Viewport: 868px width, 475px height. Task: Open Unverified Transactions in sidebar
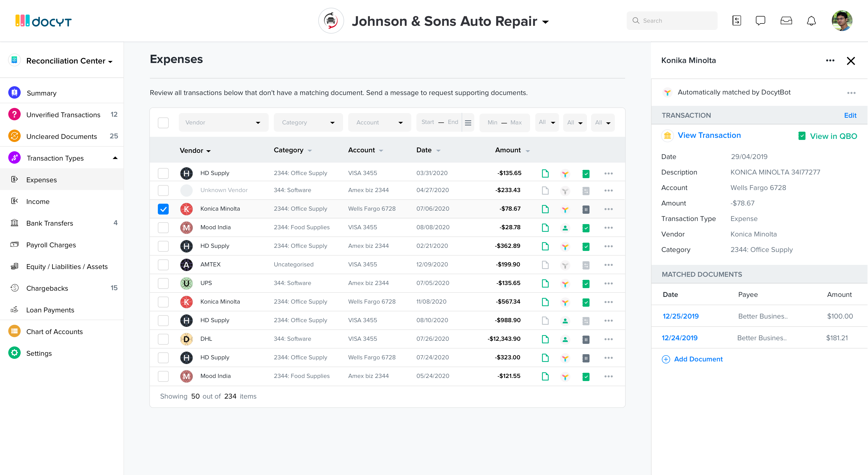coord(63,115)
